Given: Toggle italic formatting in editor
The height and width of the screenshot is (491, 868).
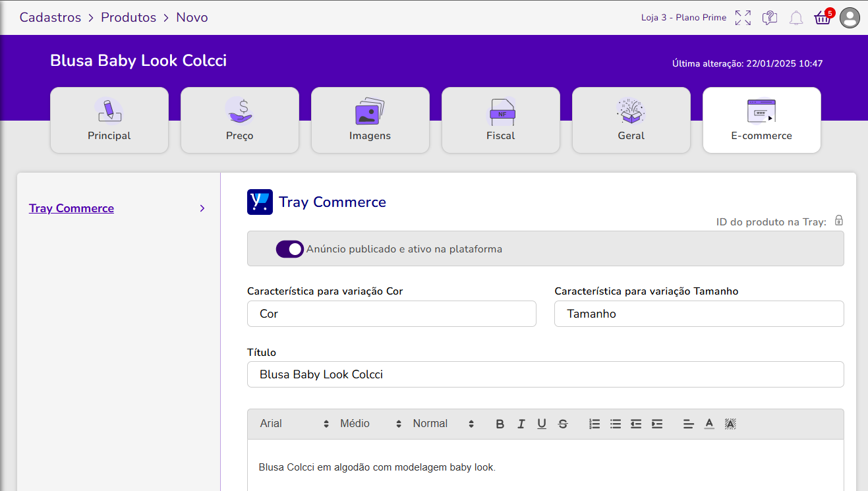Looking at the screenshot, I should coord(521,424).
